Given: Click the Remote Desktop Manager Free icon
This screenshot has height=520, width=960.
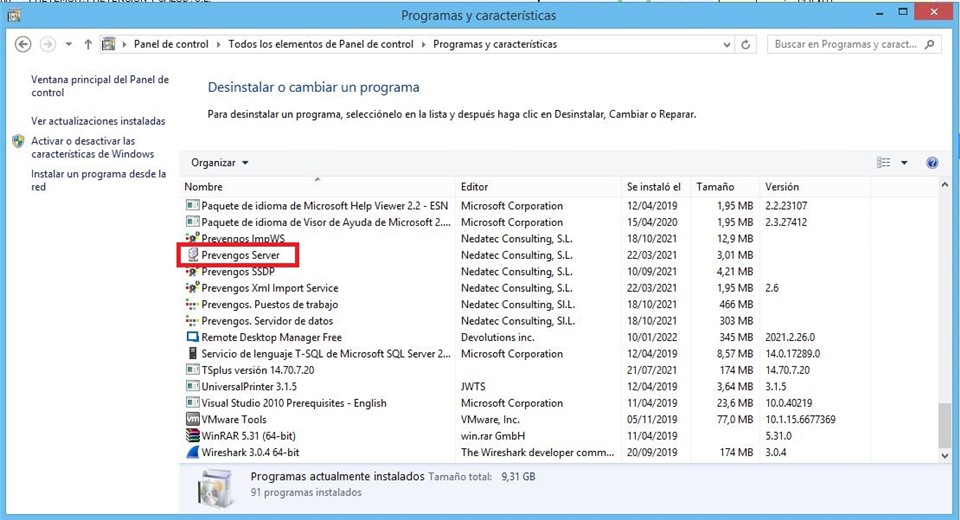Looking at the screenshot, I should coord(193,338).
